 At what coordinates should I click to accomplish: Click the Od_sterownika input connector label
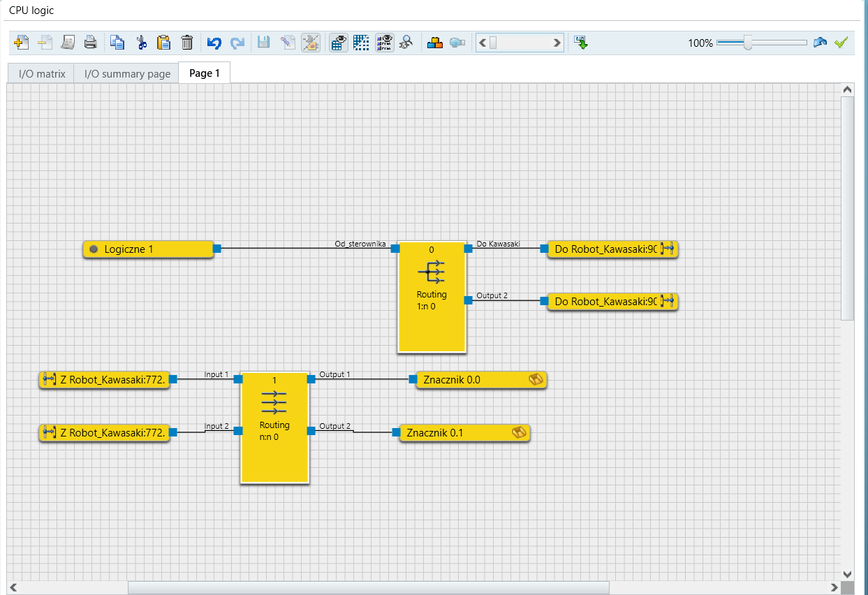point(360,244)
